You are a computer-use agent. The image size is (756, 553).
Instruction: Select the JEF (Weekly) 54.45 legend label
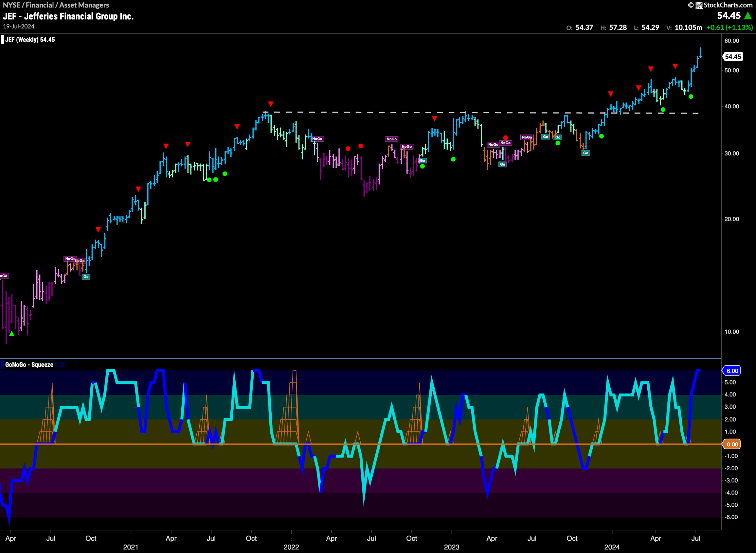click(30, 40)
